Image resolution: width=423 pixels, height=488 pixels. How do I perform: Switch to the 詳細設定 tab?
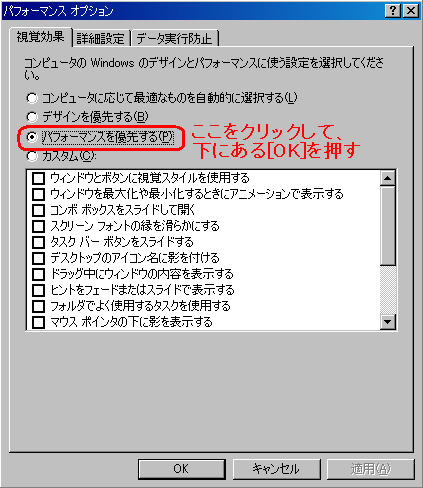coord(101,38)
